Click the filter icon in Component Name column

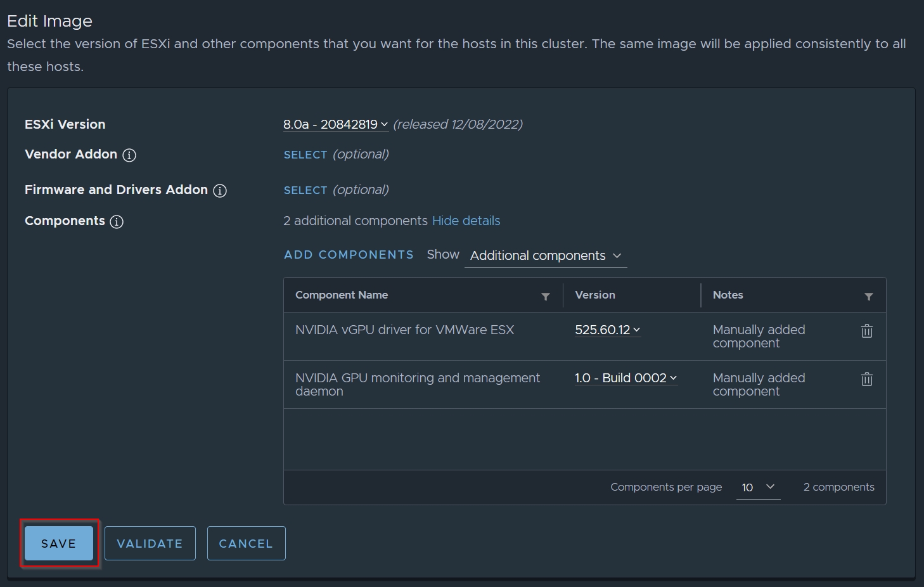point(545,295)
